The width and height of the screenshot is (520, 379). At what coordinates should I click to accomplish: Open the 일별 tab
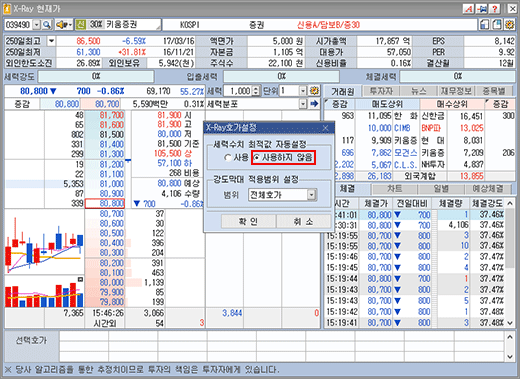pos(441,189)
